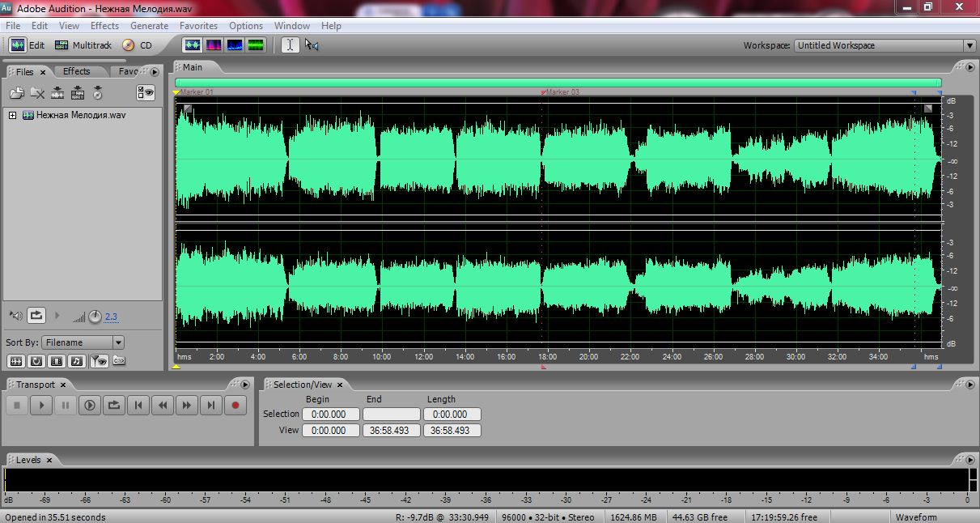Expand the Нежная Мелодия.wav file tree
Screen dimensions: 980x523
coord(13,115)
